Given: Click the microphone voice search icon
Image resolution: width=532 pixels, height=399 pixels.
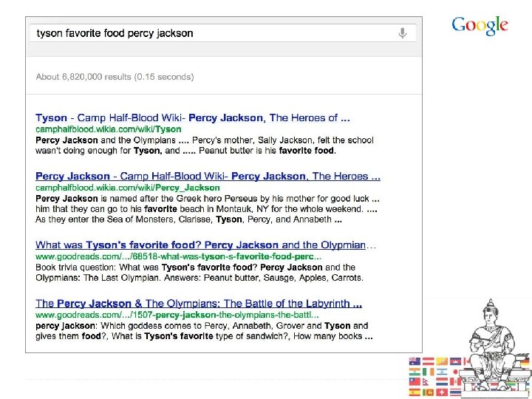Looking at the screenshot, I should click(403, 33).
